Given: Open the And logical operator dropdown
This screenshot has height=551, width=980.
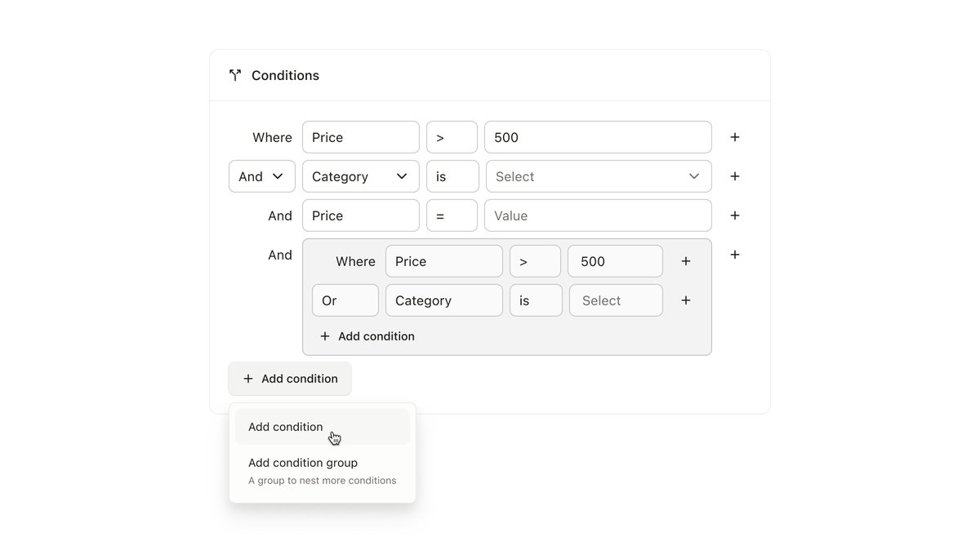Looking at the screenshot, I should pos(261,176).
